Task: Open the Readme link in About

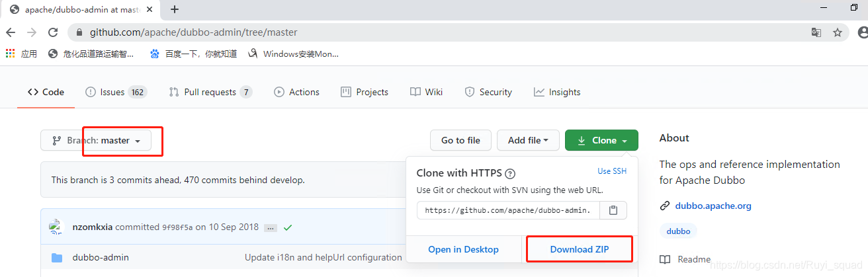Action: tap(685, 259)
